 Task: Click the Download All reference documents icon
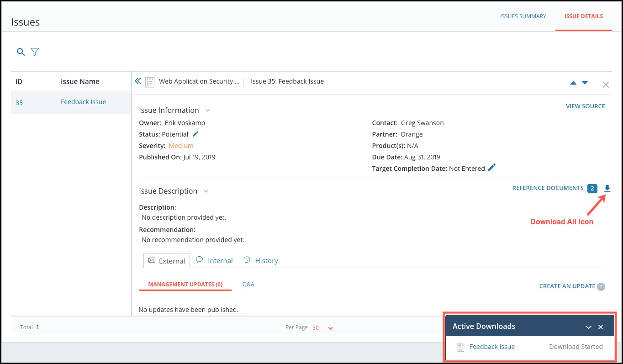(x=607, y=188)
